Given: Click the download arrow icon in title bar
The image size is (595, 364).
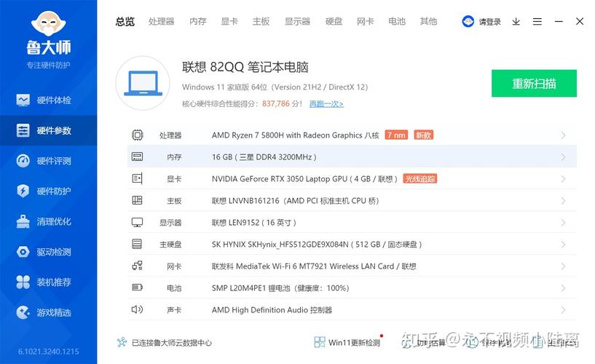Looking at the screenshot, I should click(516, 22).
